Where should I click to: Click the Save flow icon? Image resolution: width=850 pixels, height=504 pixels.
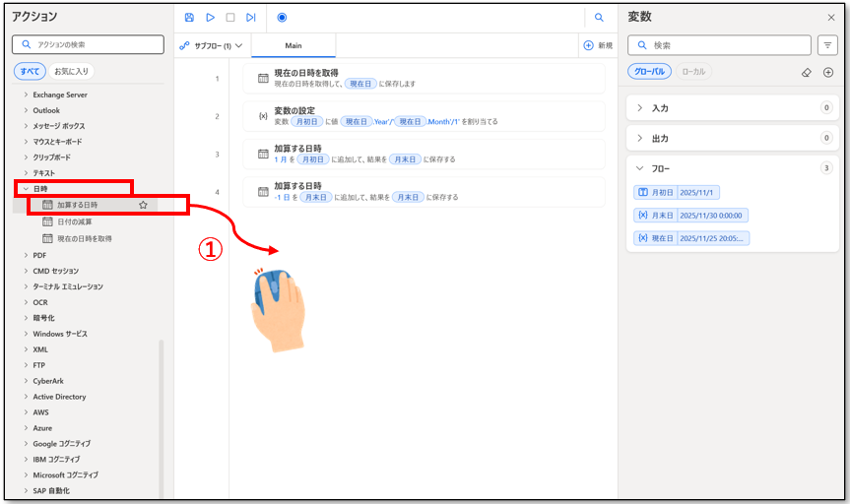(x=189, y=18)
